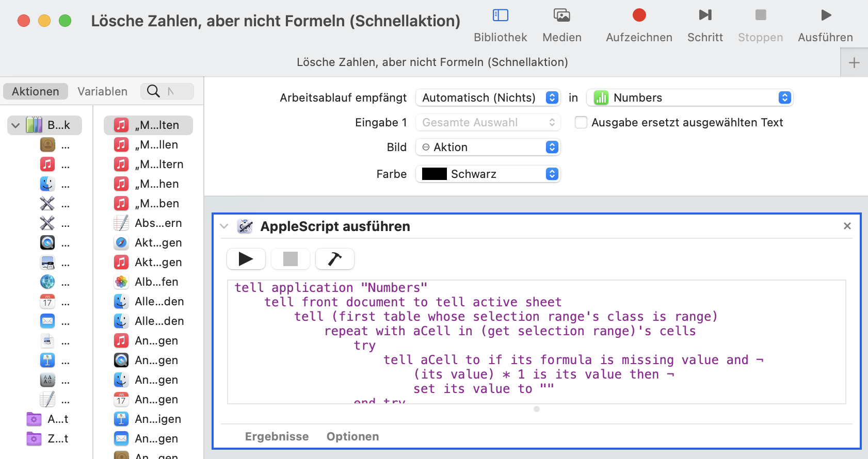Select the TextEdit category in the library tree
Screen dimensions: 868x459
(x=47, y=400)
